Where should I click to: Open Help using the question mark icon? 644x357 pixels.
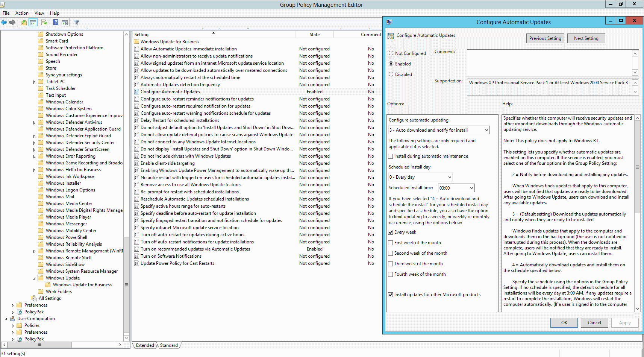[55, 22]
